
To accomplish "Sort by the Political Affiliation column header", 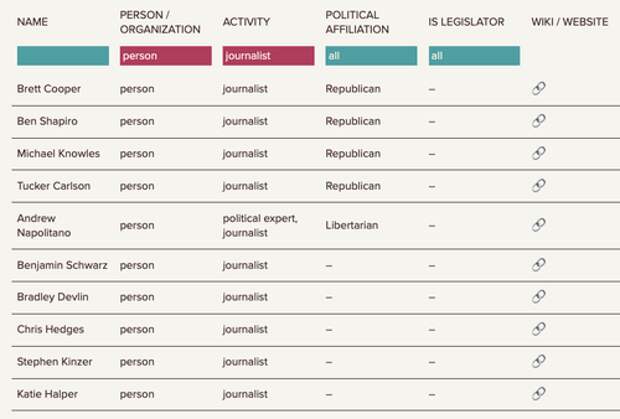I will click(357, 22).
